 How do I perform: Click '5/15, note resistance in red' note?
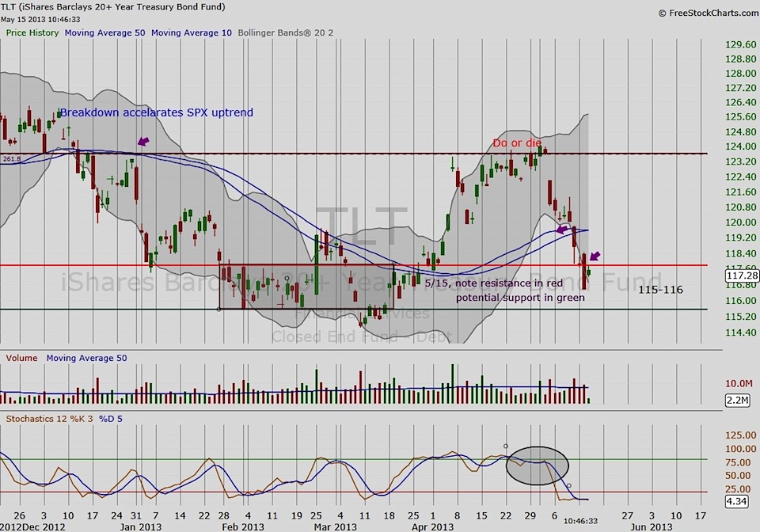[494, 283]
